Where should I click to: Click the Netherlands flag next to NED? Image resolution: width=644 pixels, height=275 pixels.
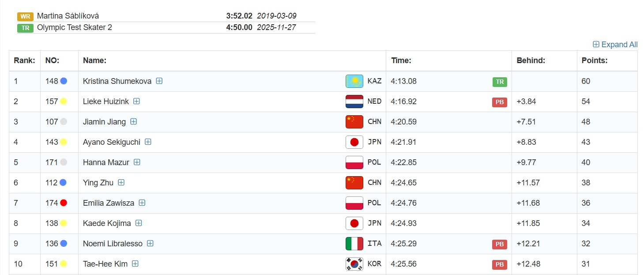pyautogui.click(x=354, y=102)
